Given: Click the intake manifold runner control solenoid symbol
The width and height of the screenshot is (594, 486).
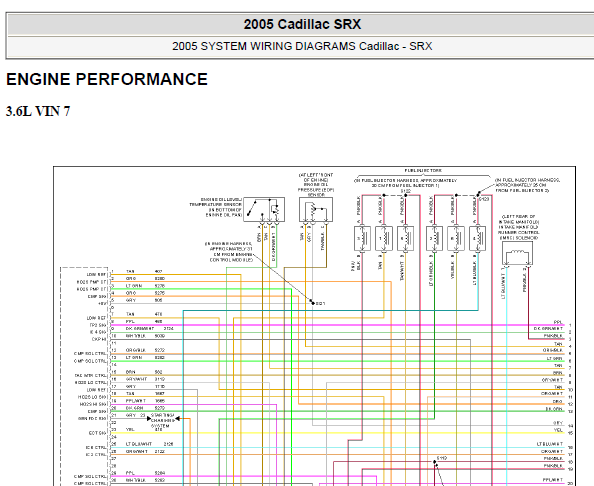Looking at the screenshot, I should point(517,253).
